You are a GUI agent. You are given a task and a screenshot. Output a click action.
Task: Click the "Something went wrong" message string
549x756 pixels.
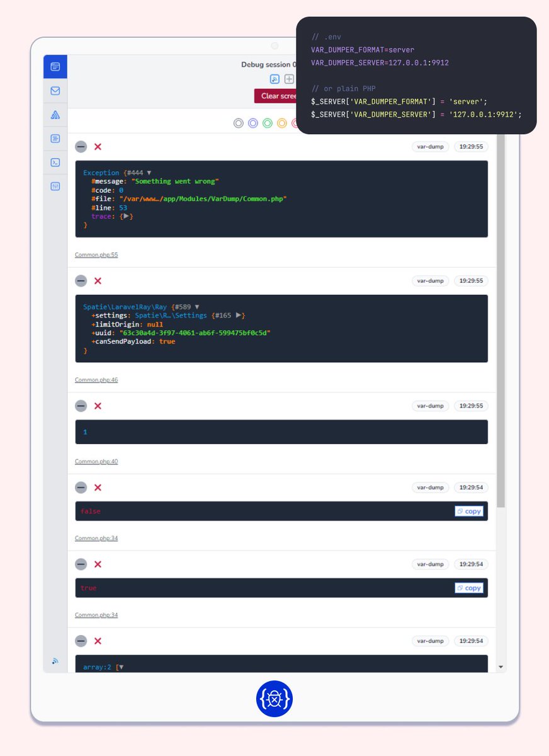pos(174,181)
